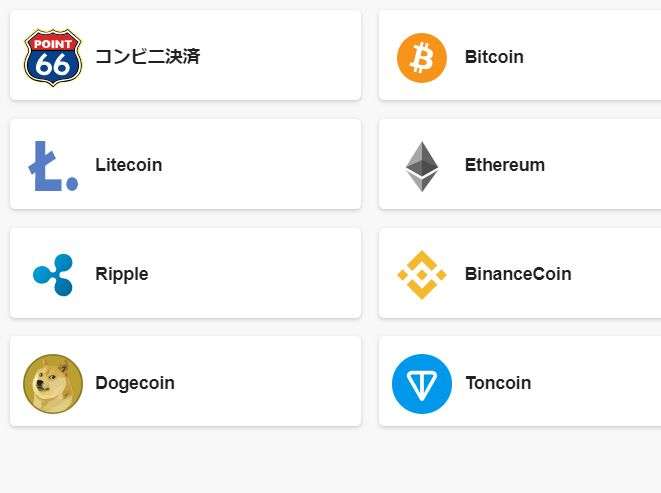The width and height of the screenshot is (661, 493).
Task: Click the blue Litecoin logo
Action: pyautogui.click(x=53, y=166)
